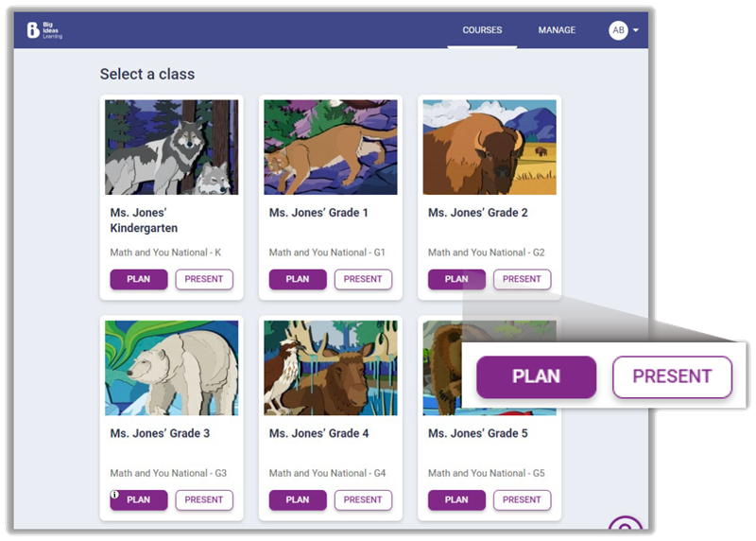The height and width of the screenshot is (541, 756).
Task: Open the help icon at bottom right
Action: [625, 524]
